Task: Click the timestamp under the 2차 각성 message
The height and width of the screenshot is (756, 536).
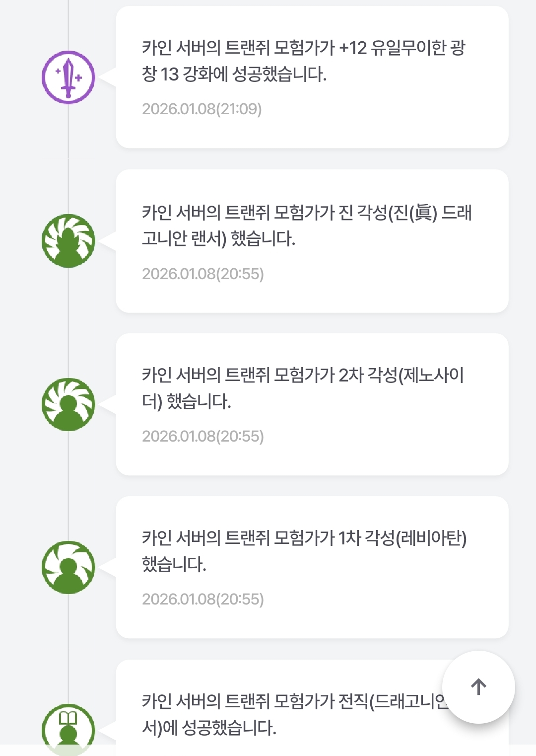Action: (x=202, y=436)
